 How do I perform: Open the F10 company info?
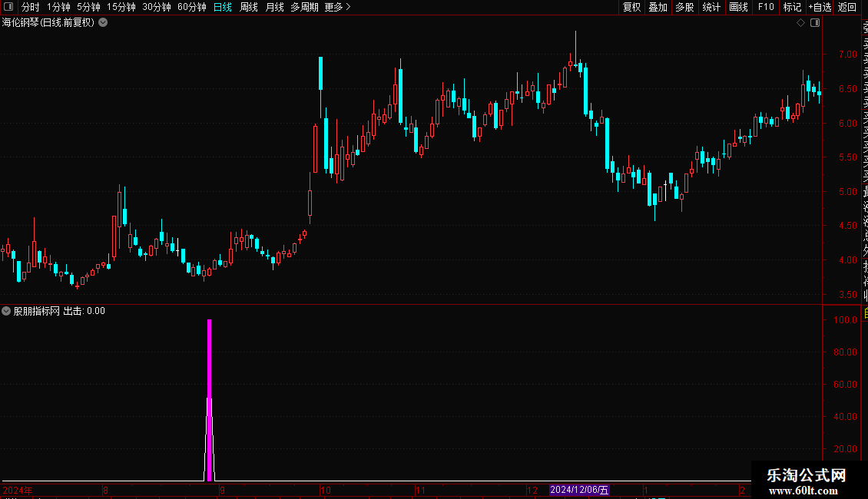click(x=766, y=7)
